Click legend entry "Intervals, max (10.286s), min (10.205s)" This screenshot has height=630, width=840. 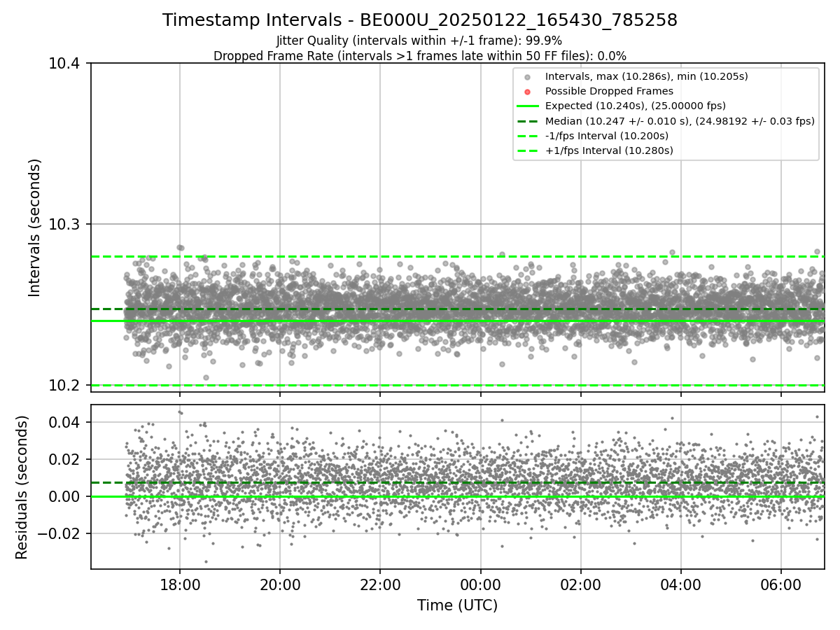(x=647, y=76)
